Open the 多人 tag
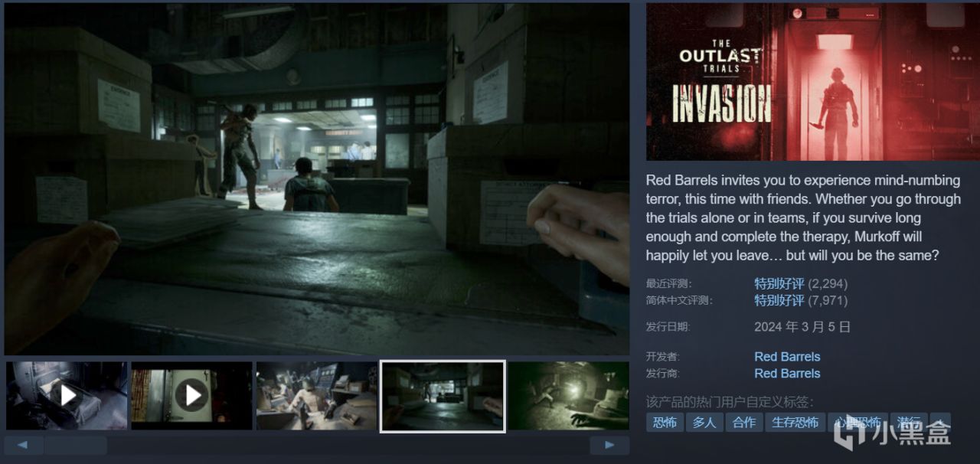 (704, 422)
